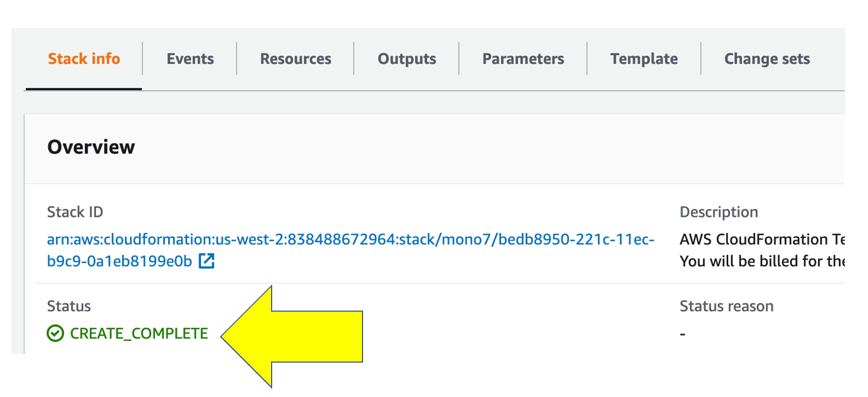Click the Description field label
Image resolution: width=868 pixels, height=397 pixels.
(x=719, y=212)
